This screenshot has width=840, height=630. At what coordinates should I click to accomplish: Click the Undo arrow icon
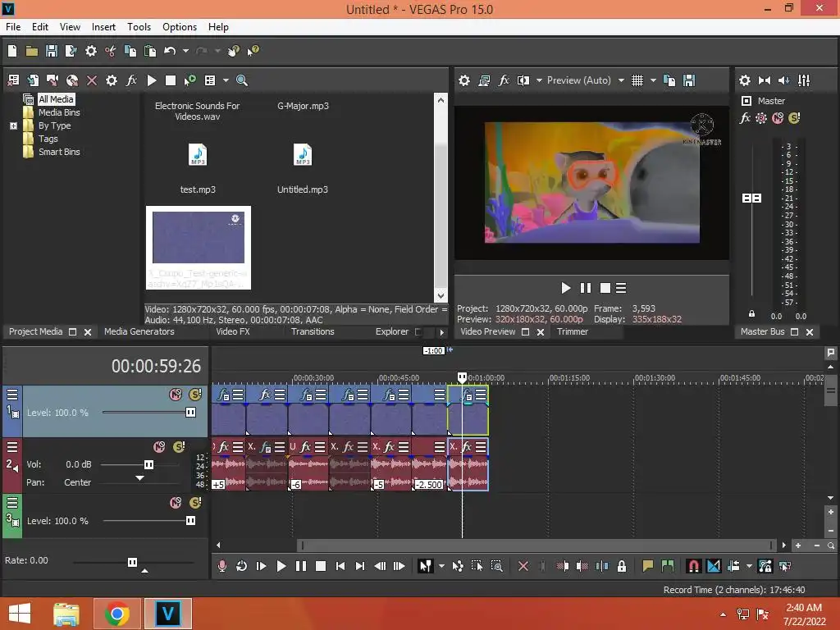(x=170, y=51)
